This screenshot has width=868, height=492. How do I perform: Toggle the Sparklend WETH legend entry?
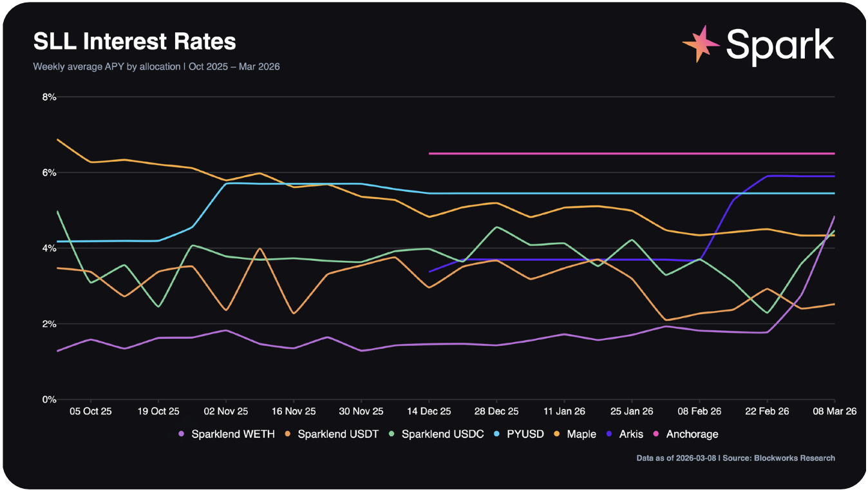[x=227, y=434]
